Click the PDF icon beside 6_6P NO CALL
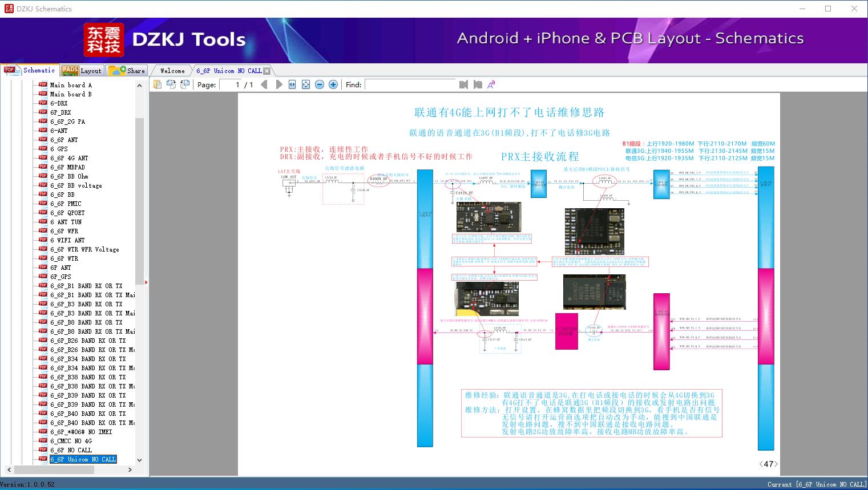 click(43, 449)
